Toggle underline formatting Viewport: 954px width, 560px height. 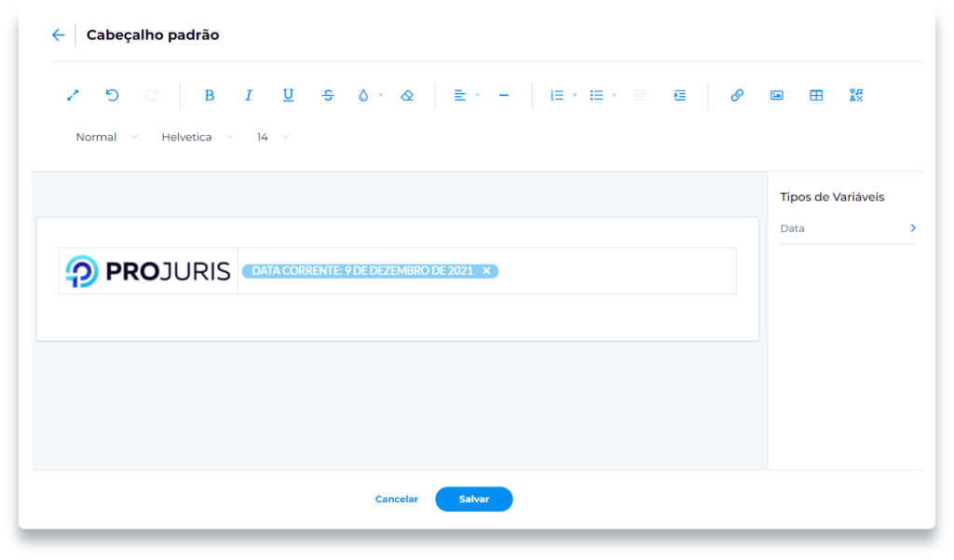click(288, 95)
